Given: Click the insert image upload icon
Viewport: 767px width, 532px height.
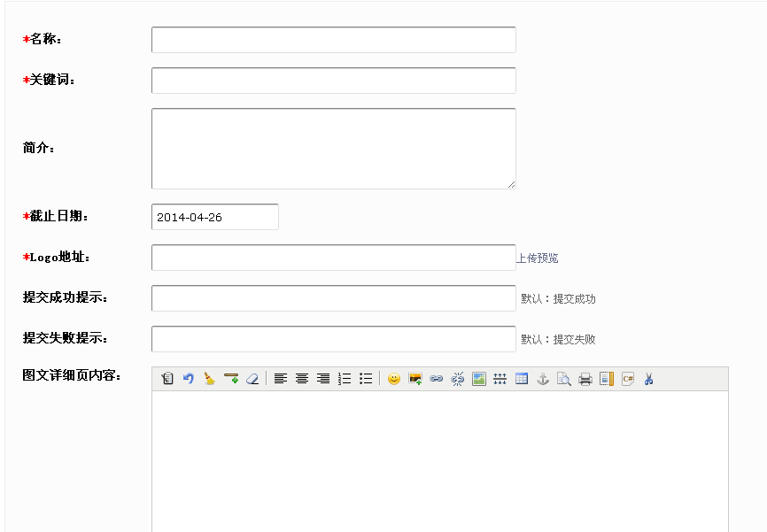Looking at the screenshot, I should [x=415, y=379].
